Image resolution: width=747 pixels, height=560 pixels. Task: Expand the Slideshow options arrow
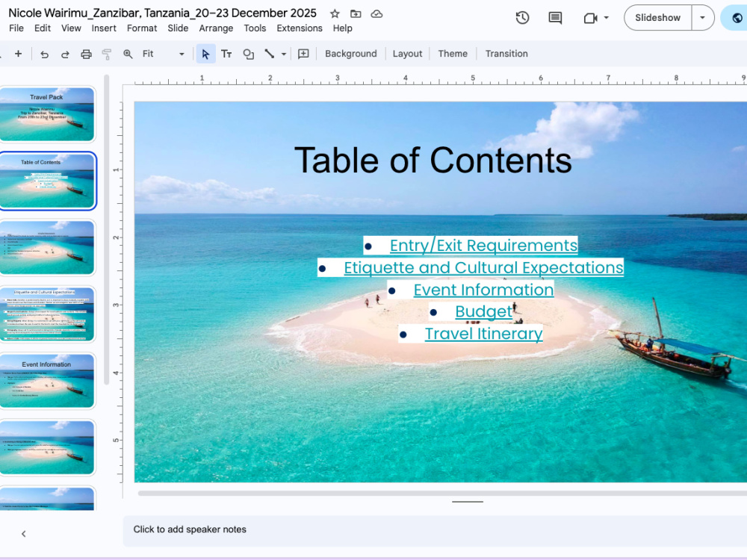pos(702,18)
